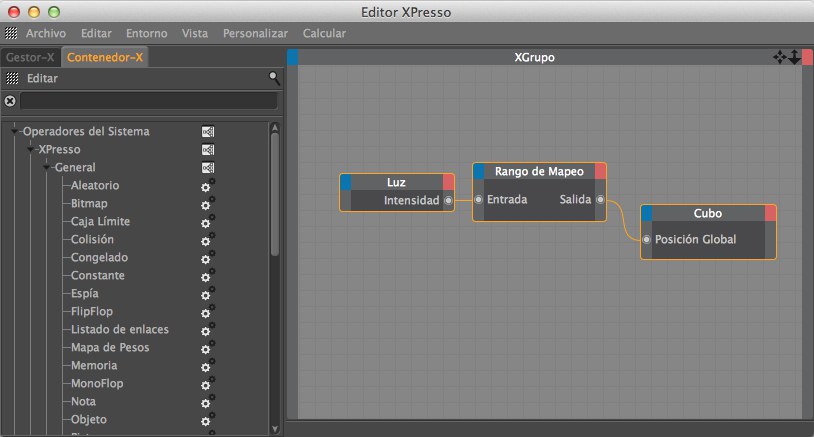Select the FlipFlop operator in the list
The width and height of the screenshot is (814, 437).
point(92,312)
